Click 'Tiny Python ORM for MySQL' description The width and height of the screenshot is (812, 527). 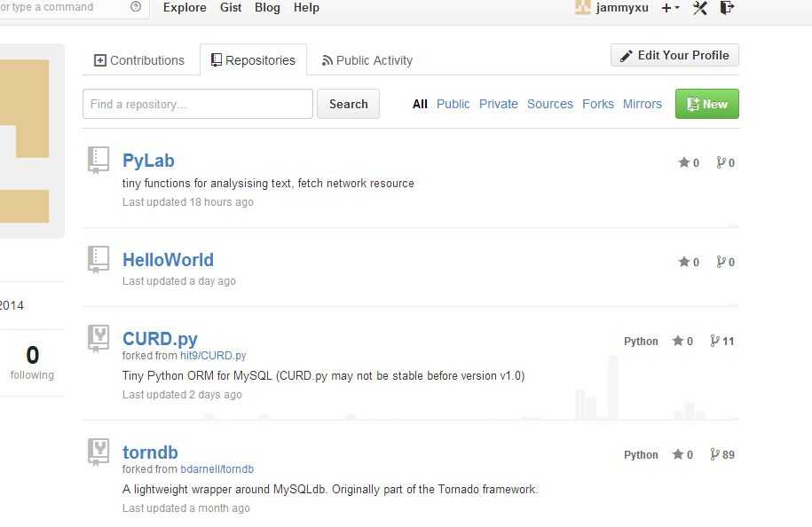(x=324, y=376)
